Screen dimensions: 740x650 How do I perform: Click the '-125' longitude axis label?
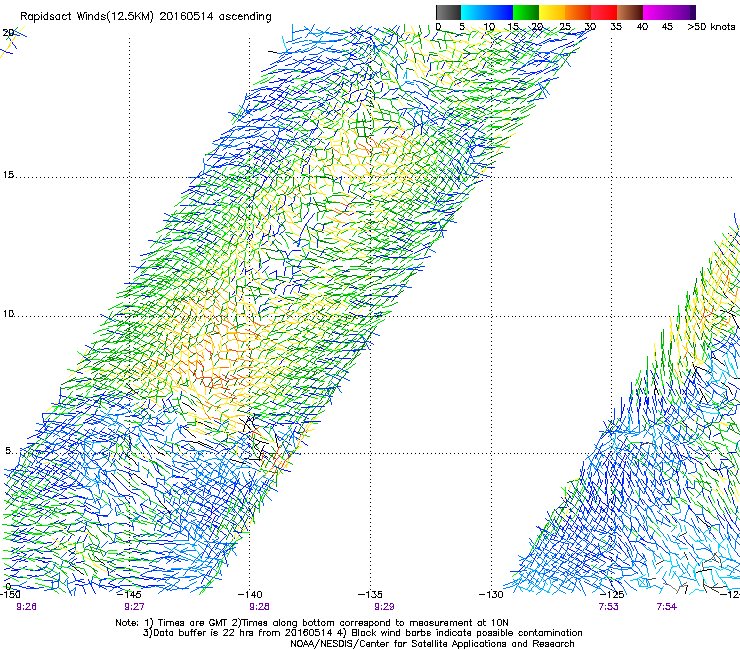click(612, 594)
